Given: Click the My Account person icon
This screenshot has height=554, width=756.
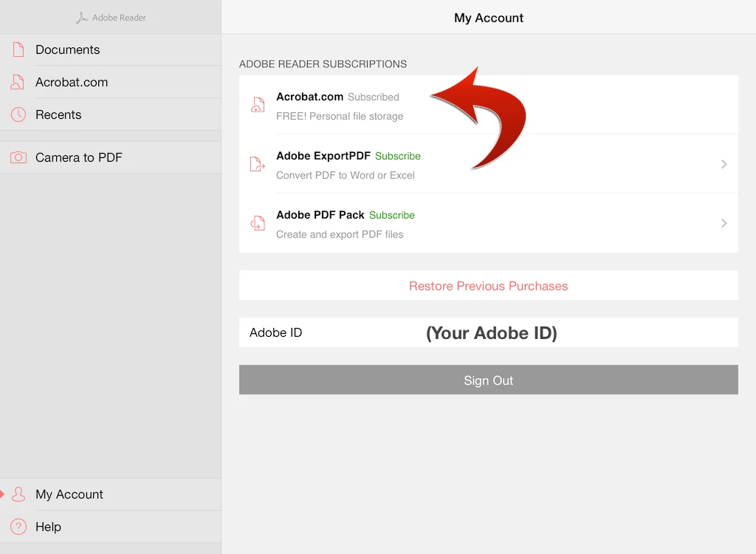Looking at the screenshot, I should pos(18,494).
